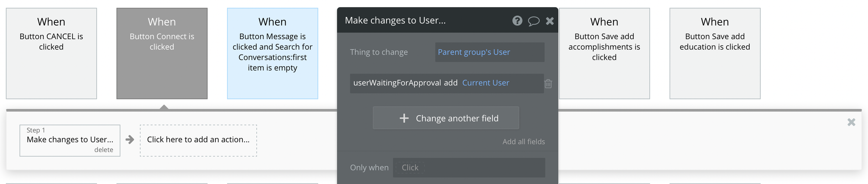Image resolution: width=868 pixels, height=184 pixels.
Task: Close the Make changes to User dialog
Action: tap(550, 21)
